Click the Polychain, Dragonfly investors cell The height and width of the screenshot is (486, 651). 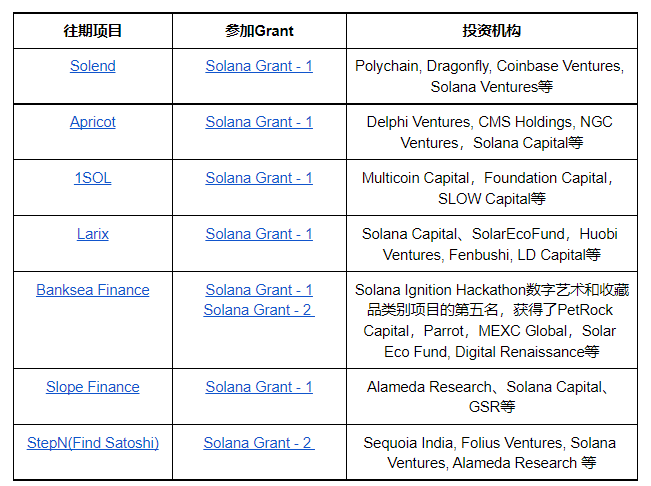(492, 76)
